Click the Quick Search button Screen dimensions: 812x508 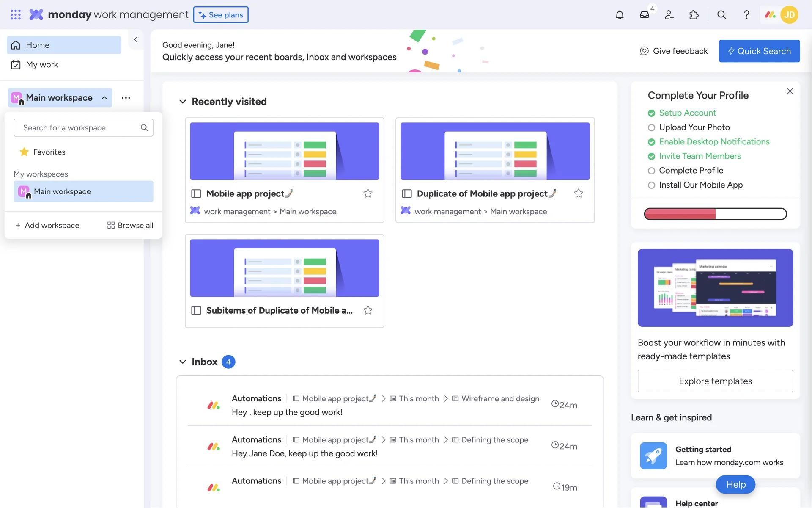(x=759, y=51)
